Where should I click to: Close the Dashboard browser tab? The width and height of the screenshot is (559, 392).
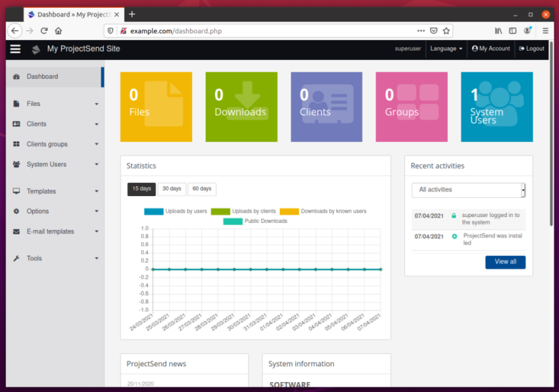(116, 14)
